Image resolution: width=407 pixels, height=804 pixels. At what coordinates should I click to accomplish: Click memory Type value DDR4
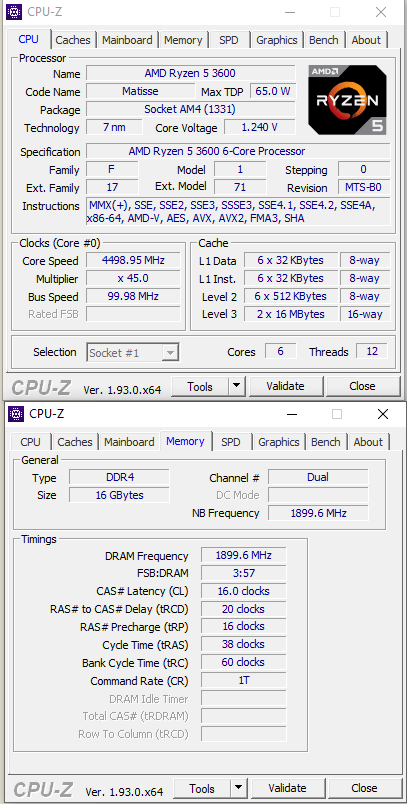[x=119, y=477]
